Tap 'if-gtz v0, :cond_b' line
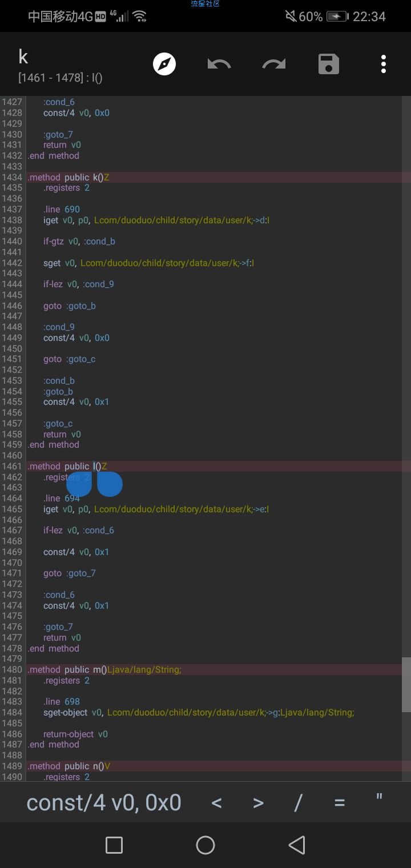This screenshot has height=868, width=411. click(79, 242)
